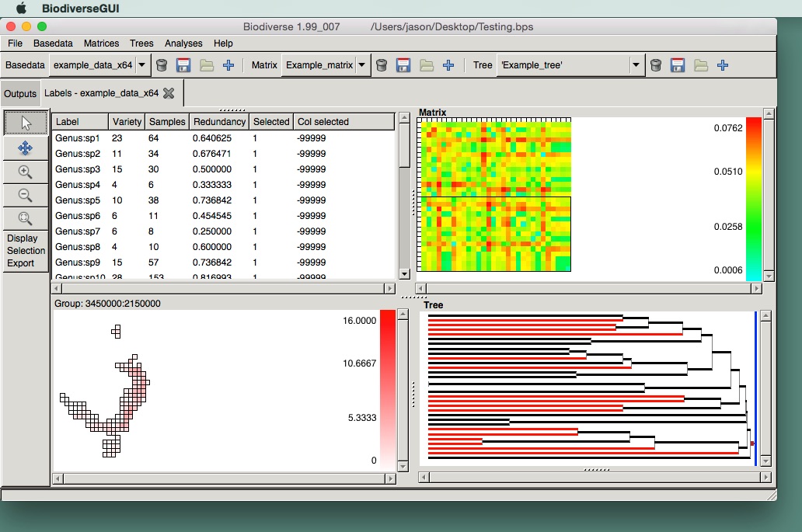The width and height of the screenshot is (802, 532).
Task: Close the Labels - example_data_x64 tab
Action: click(x=168, y=93)
